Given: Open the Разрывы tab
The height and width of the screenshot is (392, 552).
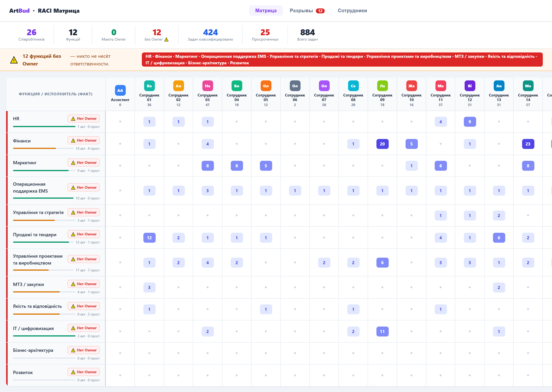Looking at the screenshot, I should (x=307, y=11).
